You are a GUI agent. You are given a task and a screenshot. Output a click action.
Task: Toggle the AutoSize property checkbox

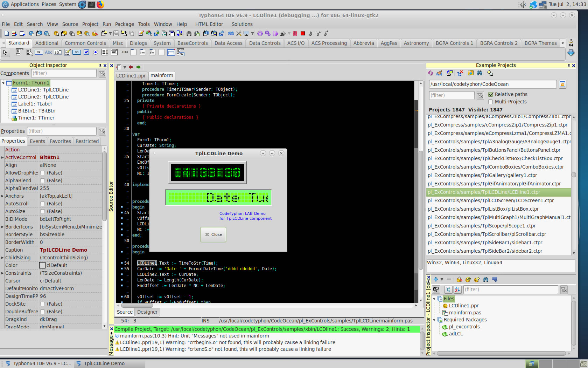pyautogui.click(x=42, y=211)
